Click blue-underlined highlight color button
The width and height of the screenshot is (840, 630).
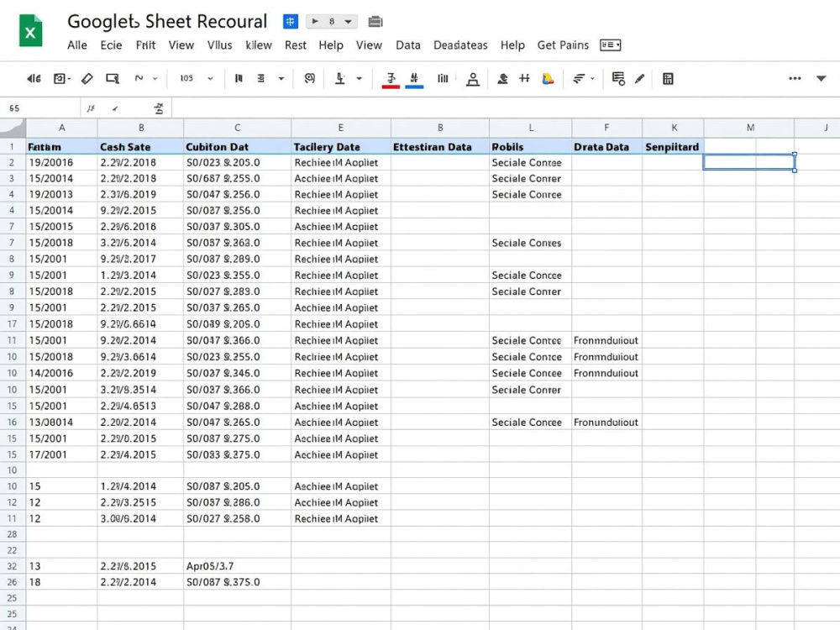click(414, 79)
